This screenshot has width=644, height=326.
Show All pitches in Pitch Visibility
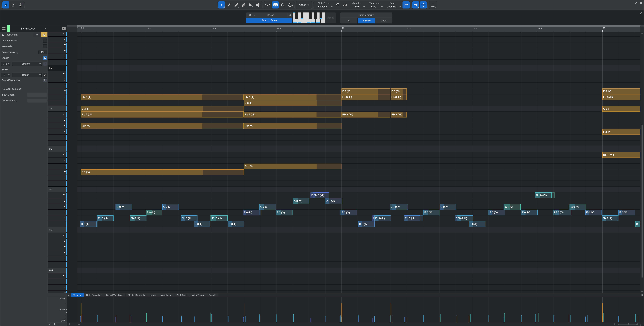click(x=349, y=21)
